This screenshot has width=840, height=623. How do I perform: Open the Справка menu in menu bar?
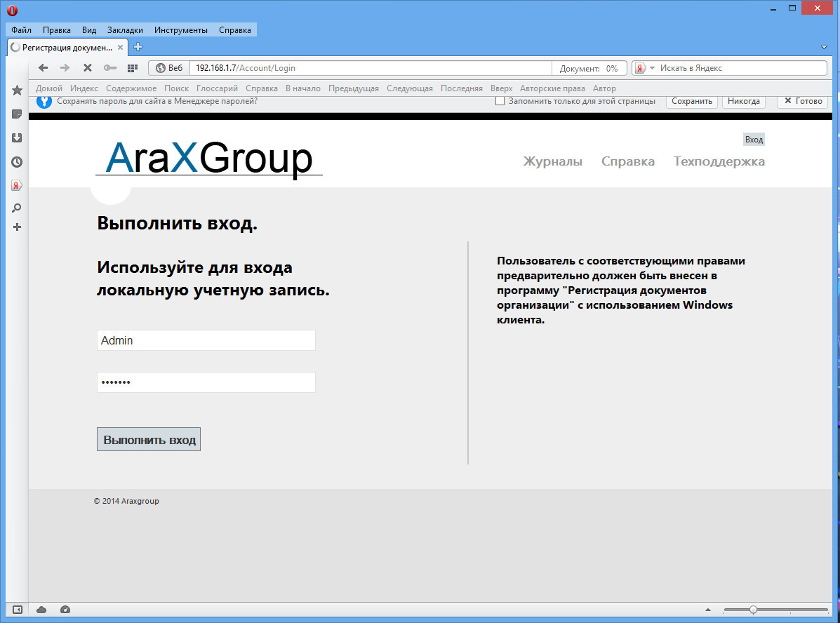234,30
